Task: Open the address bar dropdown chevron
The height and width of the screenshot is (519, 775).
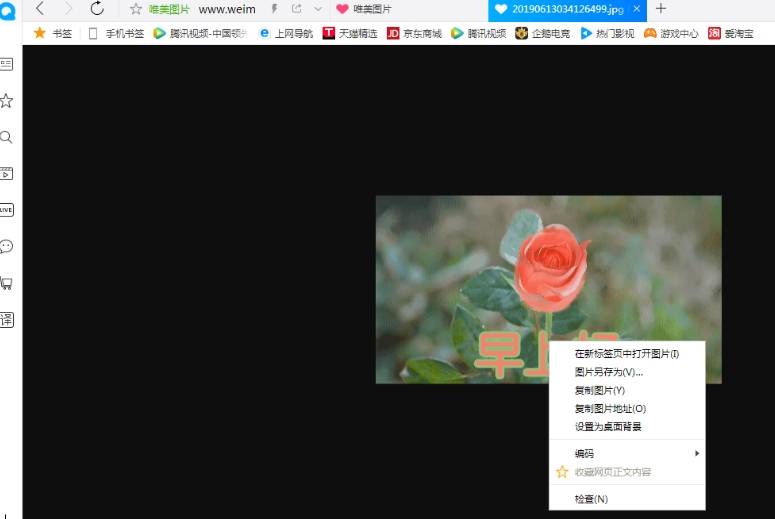Action: tap(318, 9)
